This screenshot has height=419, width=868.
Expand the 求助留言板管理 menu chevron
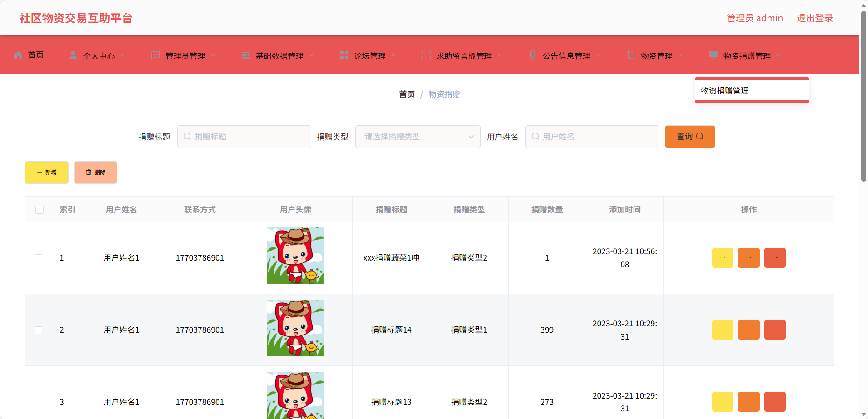[x=500, y=55]
